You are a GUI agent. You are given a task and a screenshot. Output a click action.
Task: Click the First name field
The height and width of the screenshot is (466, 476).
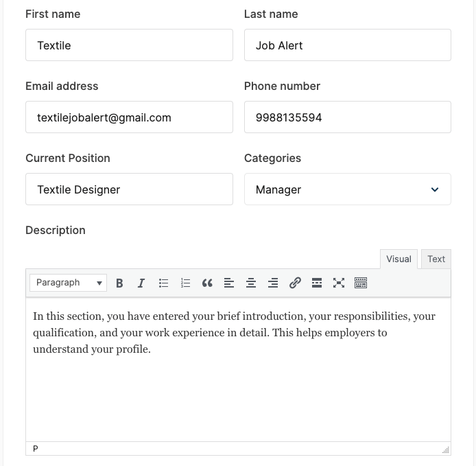click(130, 45)
